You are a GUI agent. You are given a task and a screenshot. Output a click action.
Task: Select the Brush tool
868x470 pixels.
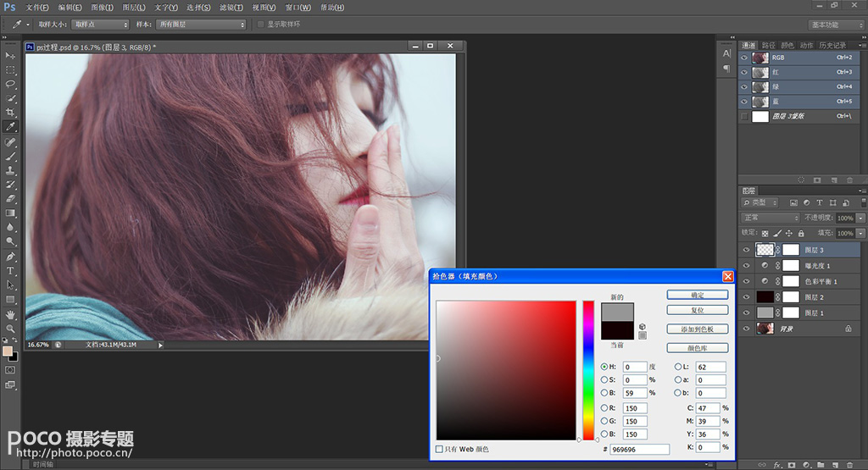pos(10,157)
